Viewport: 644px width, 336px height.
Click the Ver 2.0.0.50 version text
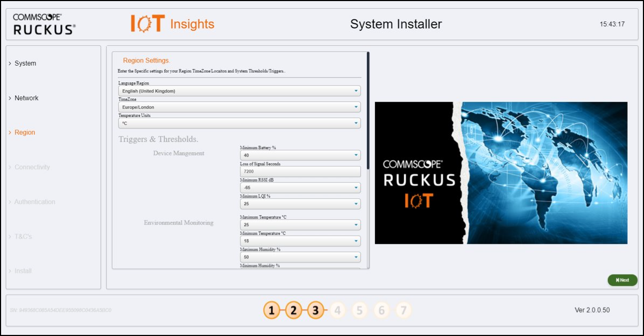592,310
